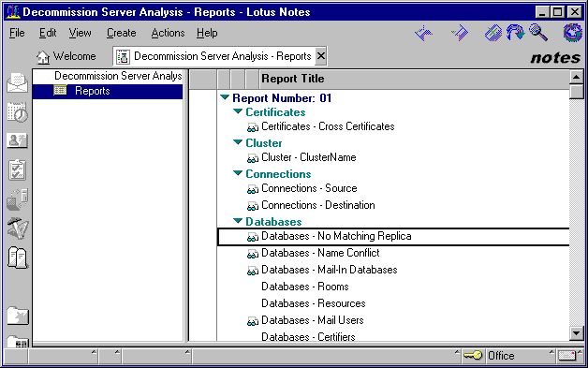The image size is (588, 368).
Task: Click the glasses icon beside Cluster - ClusterName
Action: click(253, 158)
